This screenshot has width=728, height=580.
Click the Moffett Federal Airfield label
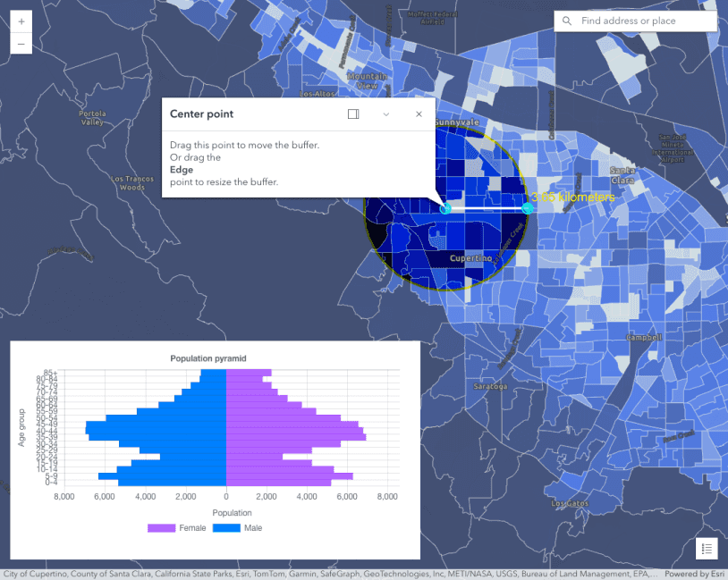[432, 18]
